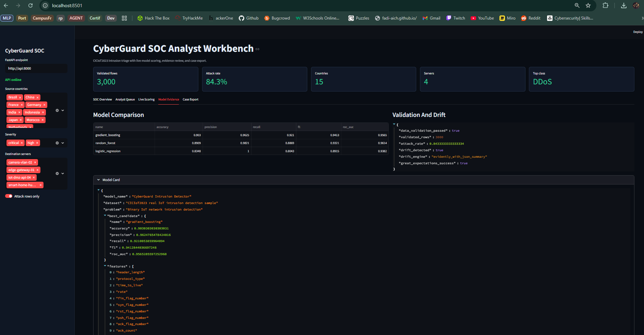Open the browser extensions puzzle icon
Screen dimensions: 644x335
[606, 5]
